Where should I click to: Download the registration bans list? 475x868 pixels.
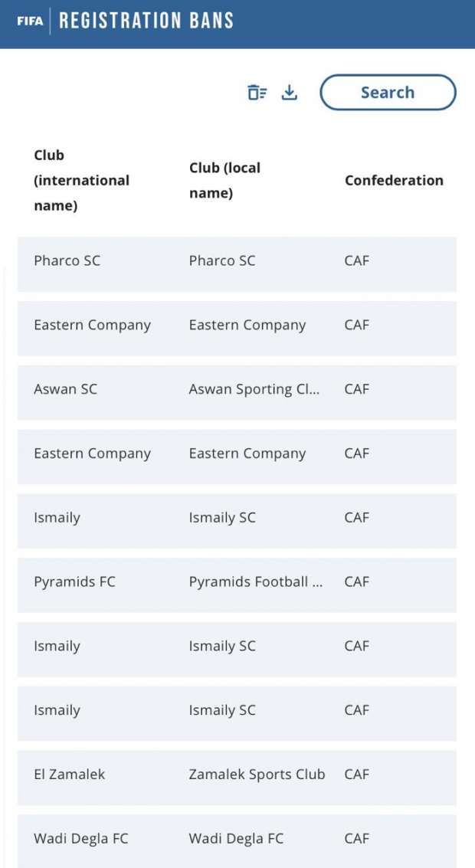(289, 93)
